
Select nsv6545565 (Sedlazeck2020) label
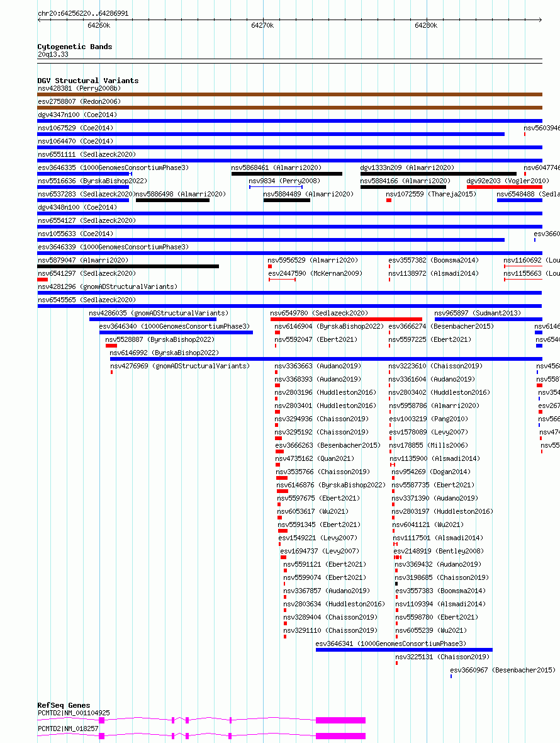(x=87, y=300)
